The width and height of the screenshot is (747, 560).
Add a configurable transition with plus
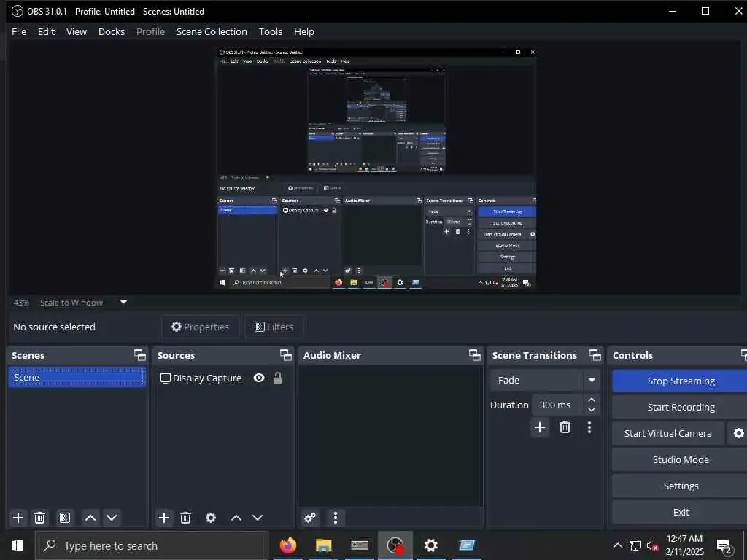pyautogui.click(x=540, y=427)
